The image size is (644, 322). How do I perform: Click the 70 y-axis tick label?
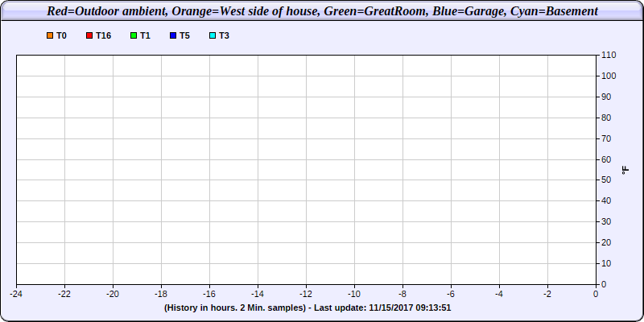point(606,138)
